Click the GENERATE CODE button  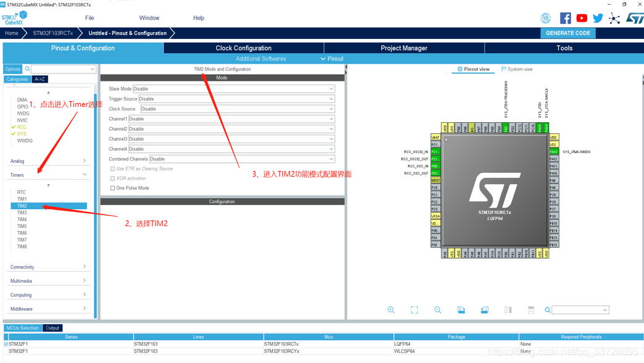coord(568,33)
